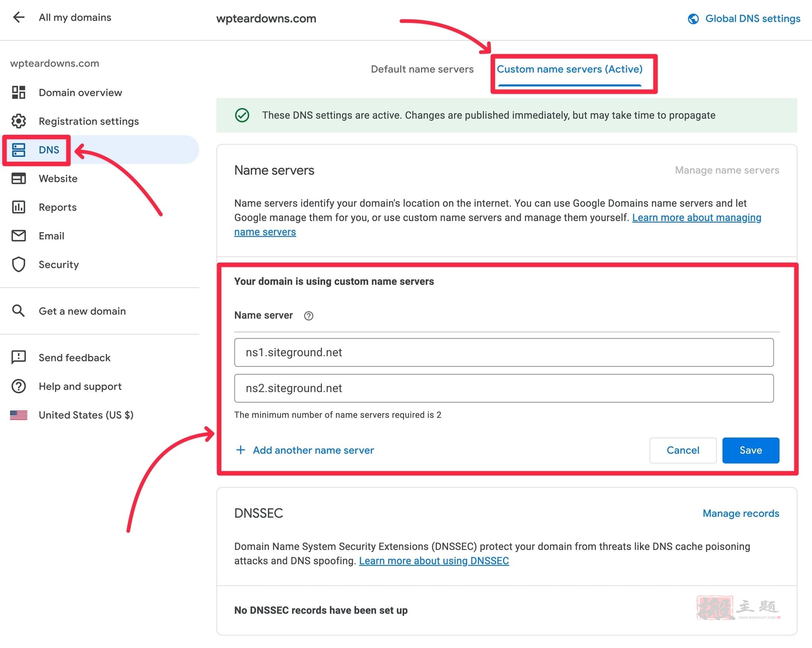Click Manage name servers link
Viewport: 812px width, 648px height.
coord(727,170)
